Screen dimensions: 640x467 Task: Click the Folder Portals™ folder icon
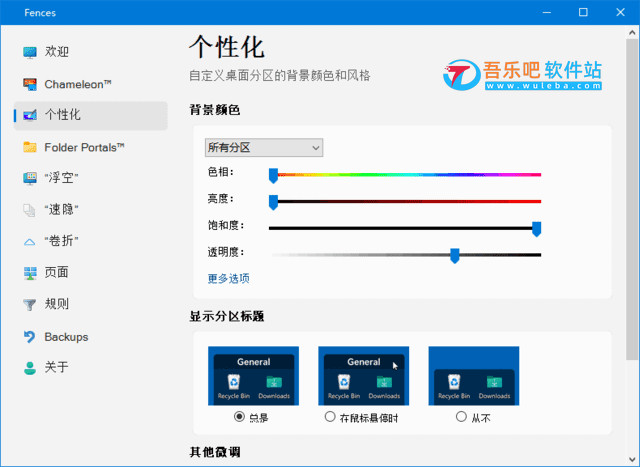[29, 147]
